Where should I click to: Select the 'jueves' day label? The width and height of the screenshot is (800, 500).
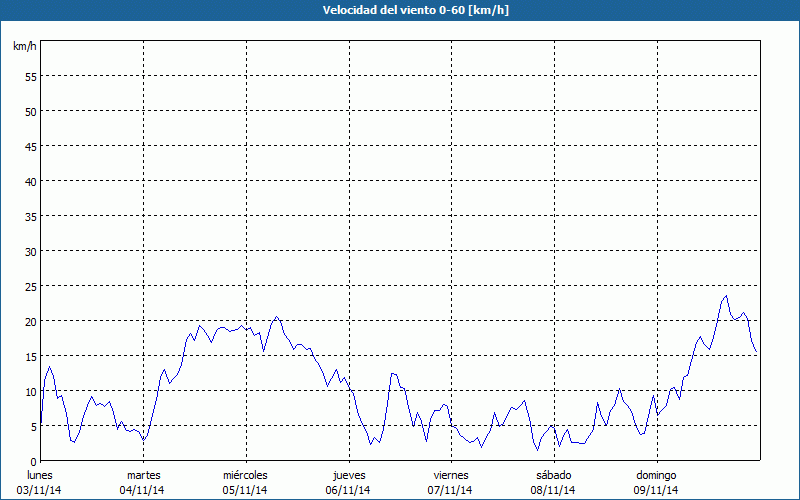point(348,475)
